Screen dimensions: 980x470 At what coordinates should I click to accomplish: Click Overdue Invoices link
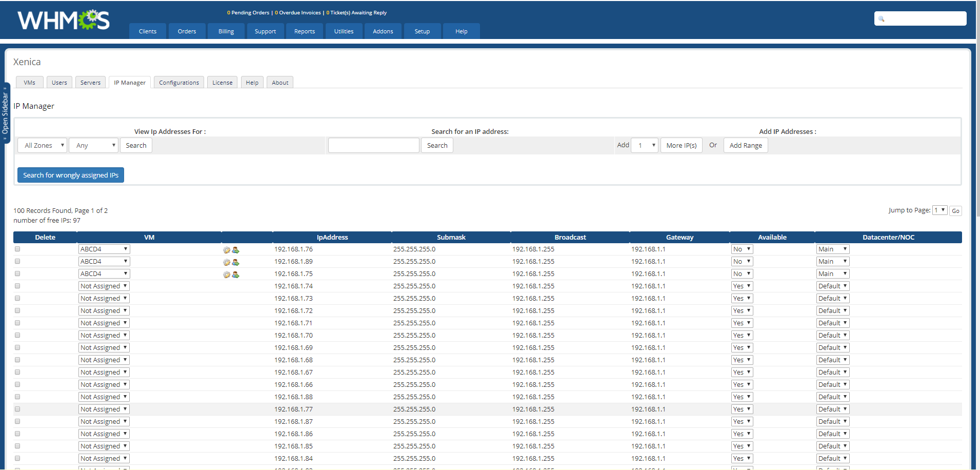[298, 13]
